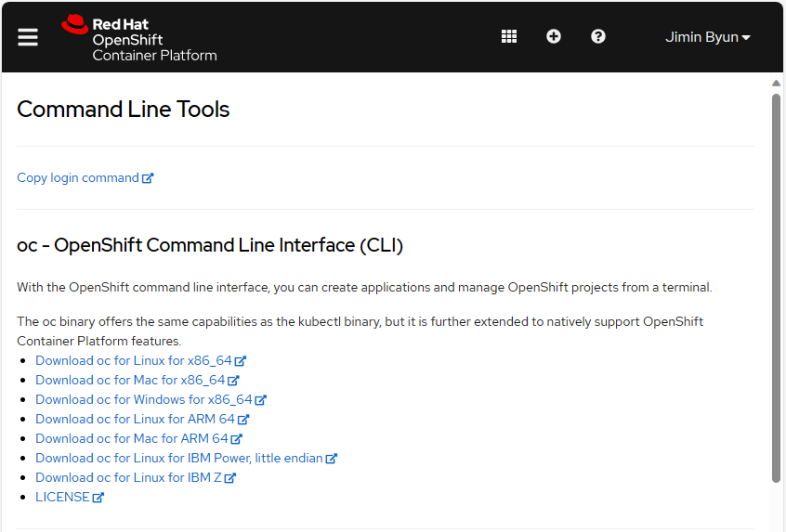
Task: Click external link icon beside Copy login command
Action: pyautogui.click(x=148, y=178)
